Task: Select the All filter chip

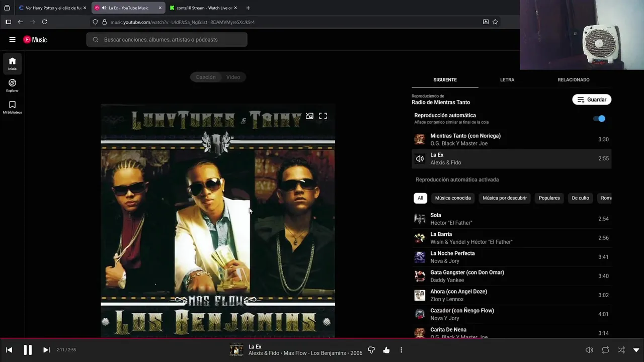Action: pos(420,198)
